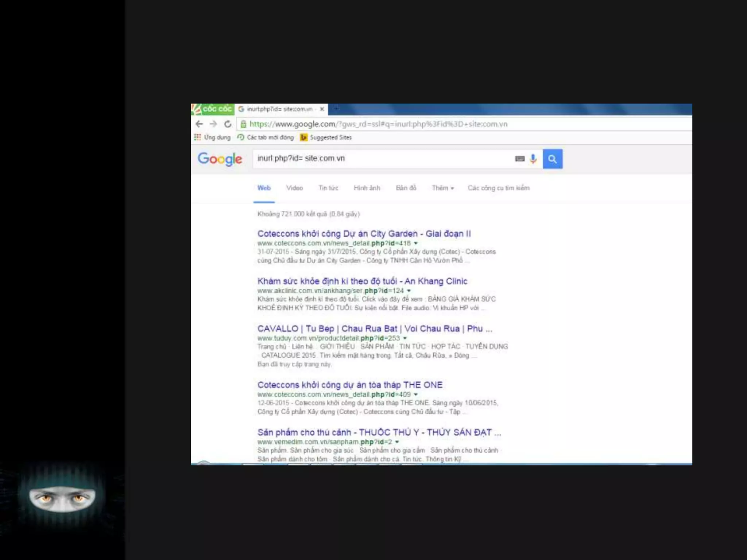Click the blue Google search button
Screen dimensions: 747x560
[x=552, y=159]
